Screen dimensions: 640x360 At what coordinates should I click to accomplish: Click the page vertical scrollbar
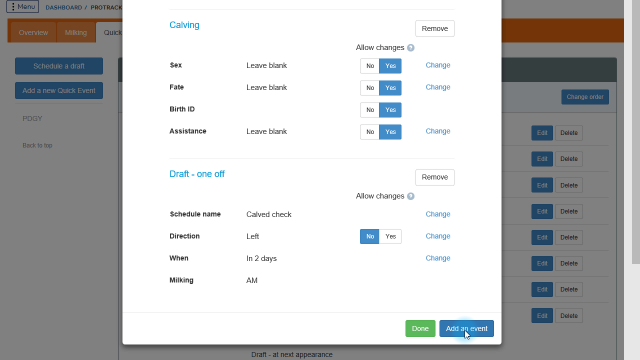(636, 131)
